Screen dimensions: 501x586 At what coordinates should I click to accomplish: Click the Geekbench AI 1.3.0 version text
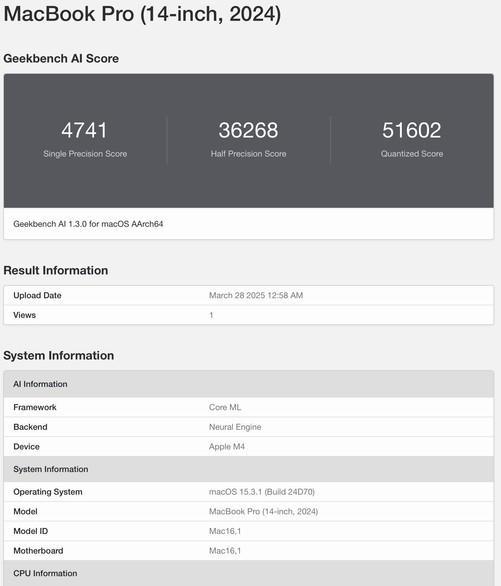[x=88, y=224]
